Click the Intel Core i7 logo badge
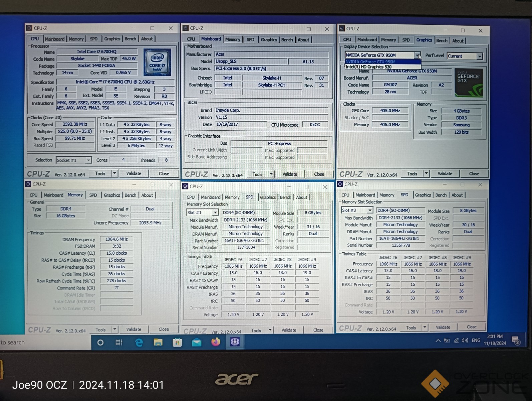 pyautogui.click(x=157, y=62)
